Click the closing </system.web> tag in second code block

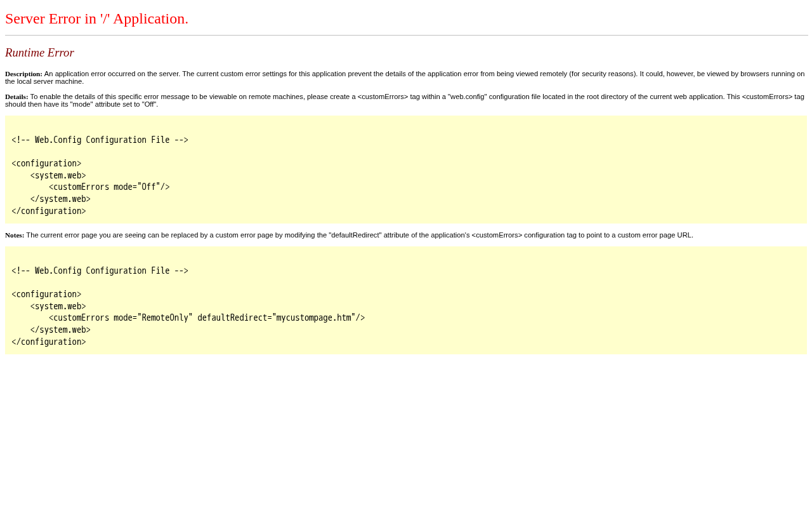[60, 330]
